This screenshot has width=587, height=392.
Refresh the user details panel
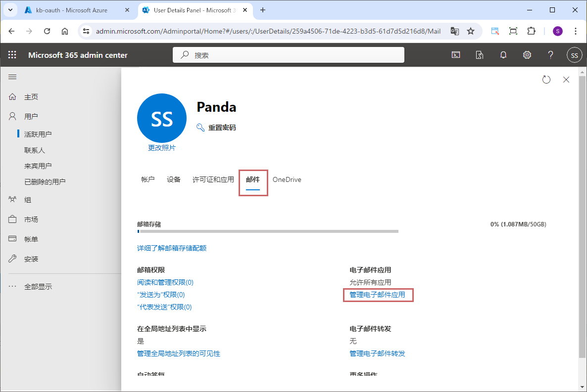[x=546, y=80]
